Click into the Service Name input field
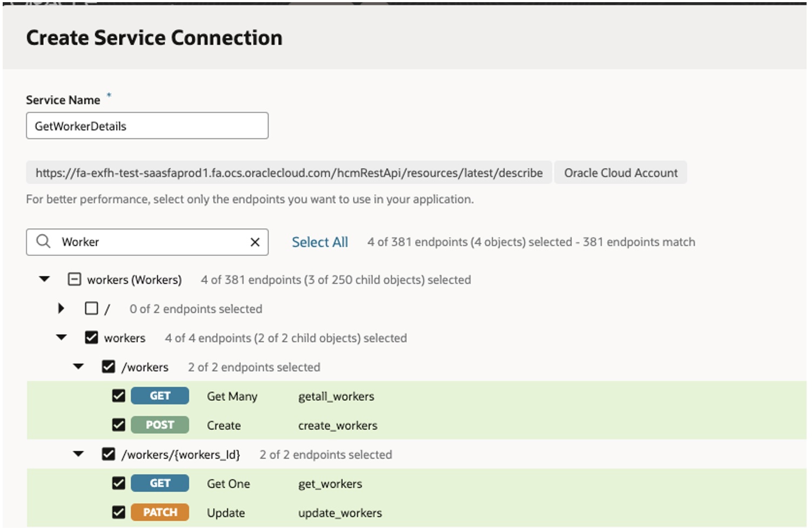The image size is (812, 531). (x=147, y=126)
